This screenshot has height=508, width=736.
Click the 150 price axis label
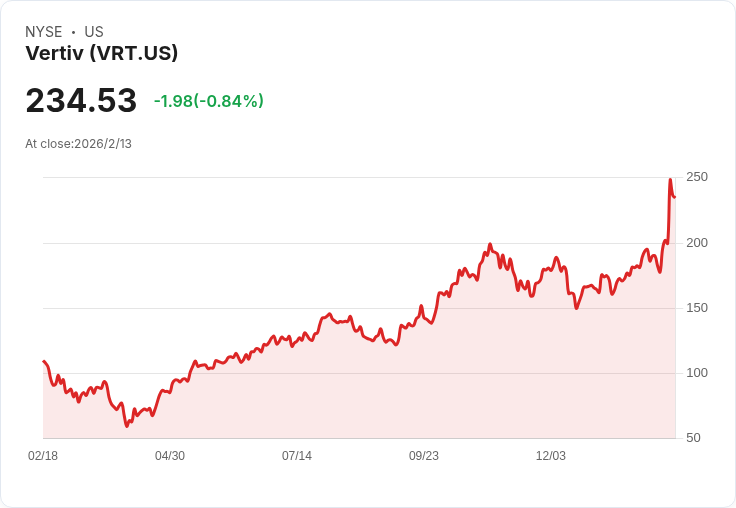697,308
